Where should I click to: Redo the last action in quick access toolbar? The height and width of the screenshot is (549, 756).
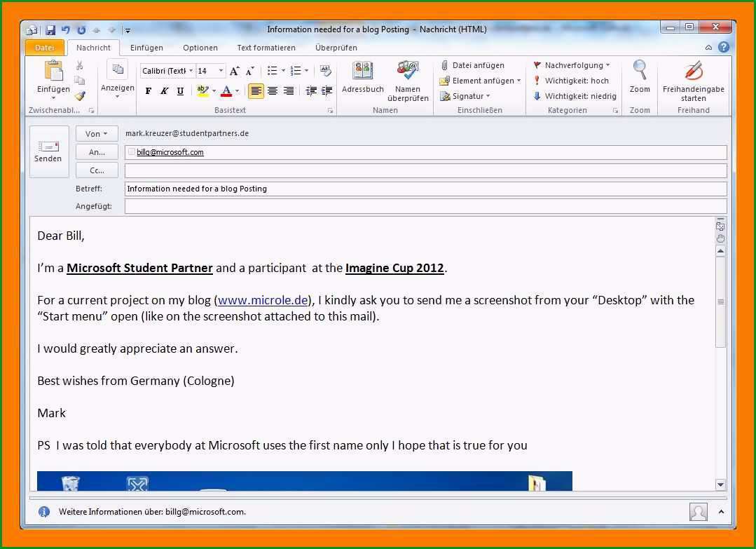pos(81,30)
